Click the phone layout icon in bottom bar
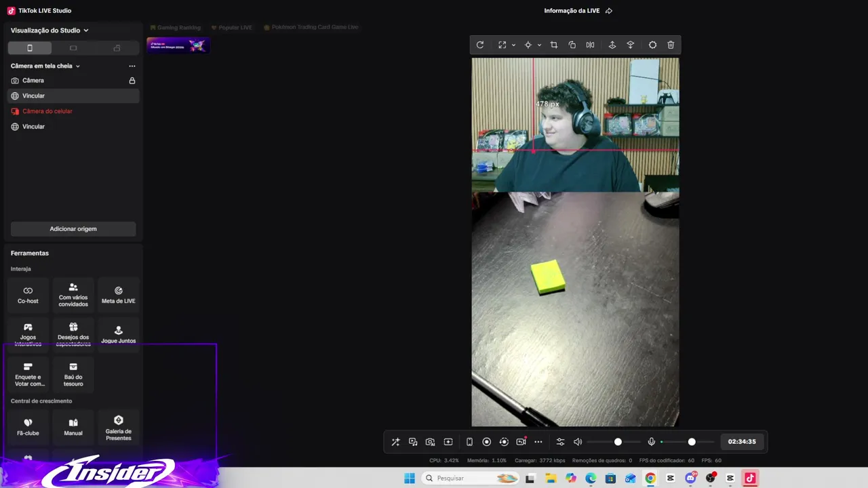868x488 pixels. click(x=469, y=442)
